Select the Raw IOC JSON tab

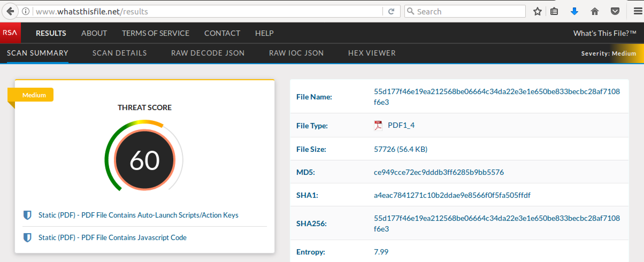296,53
